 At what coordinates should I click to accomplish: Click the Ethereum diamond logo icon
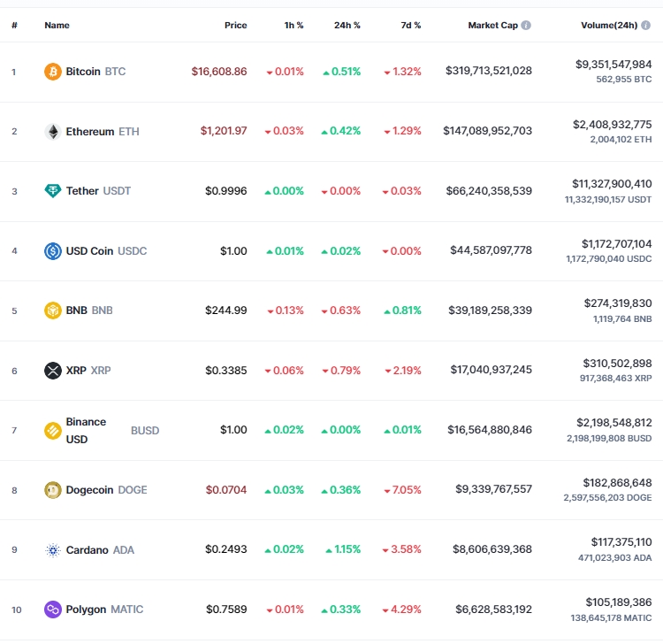[x=53, y=132]
